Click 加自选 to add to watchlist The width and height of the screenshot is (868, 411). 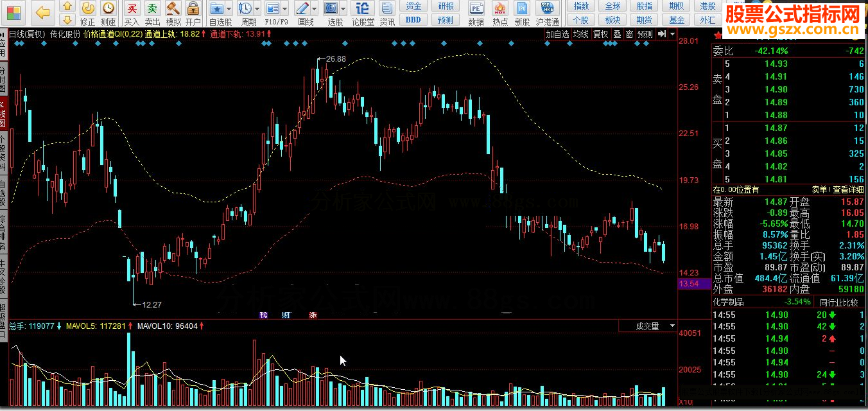tap(557, 34)
